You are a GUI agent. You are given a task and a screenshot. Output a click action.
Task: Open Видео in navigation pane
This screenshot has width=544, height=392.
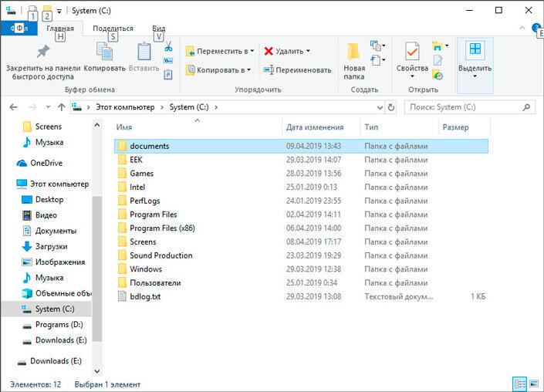click(39, 215)
